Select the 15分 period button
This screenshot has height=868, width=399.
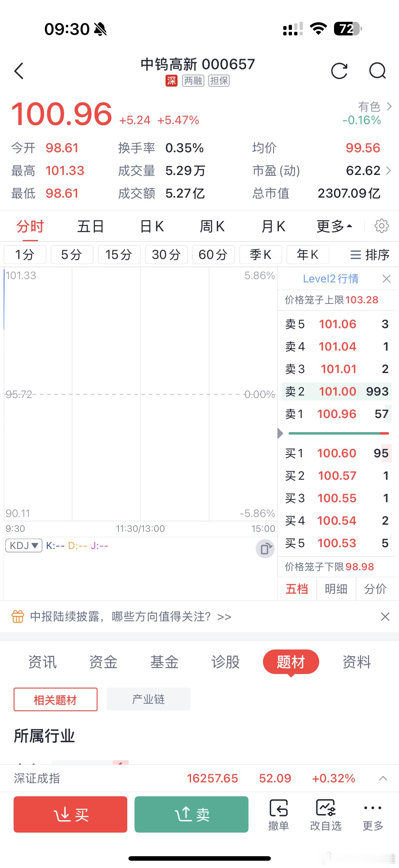tap(119, 255)
